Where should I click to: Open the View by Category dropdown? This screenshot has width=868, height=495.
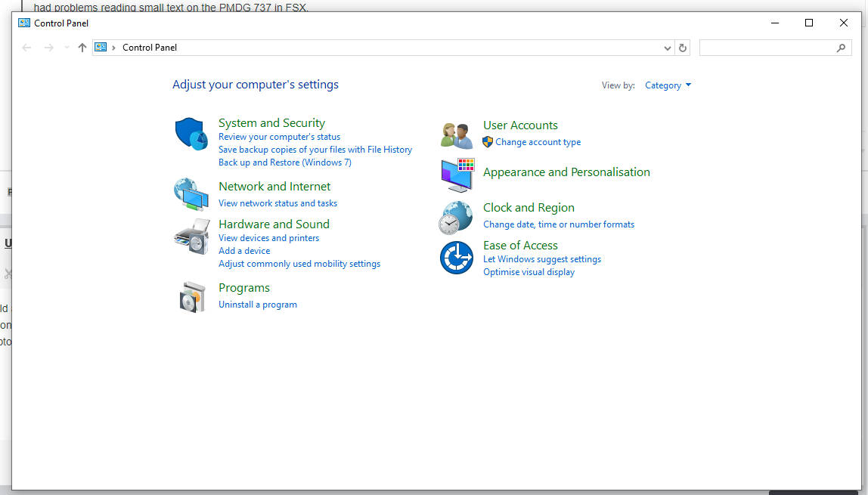[668, 85]
